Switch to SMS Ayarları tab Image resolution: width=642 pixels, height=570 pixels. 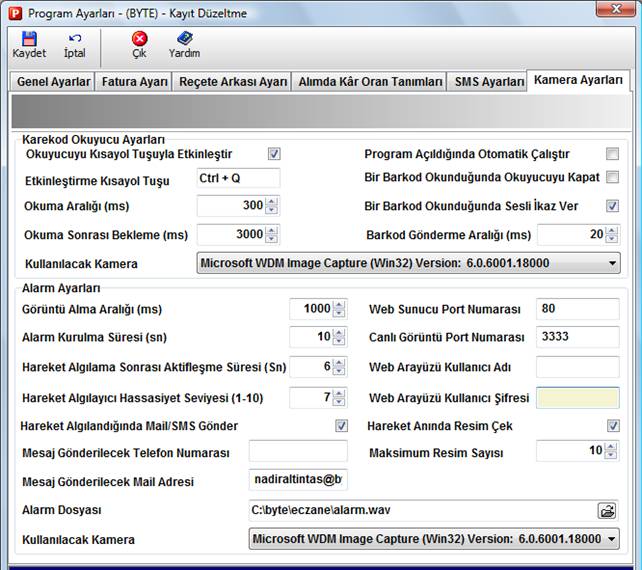click(489, 81)
